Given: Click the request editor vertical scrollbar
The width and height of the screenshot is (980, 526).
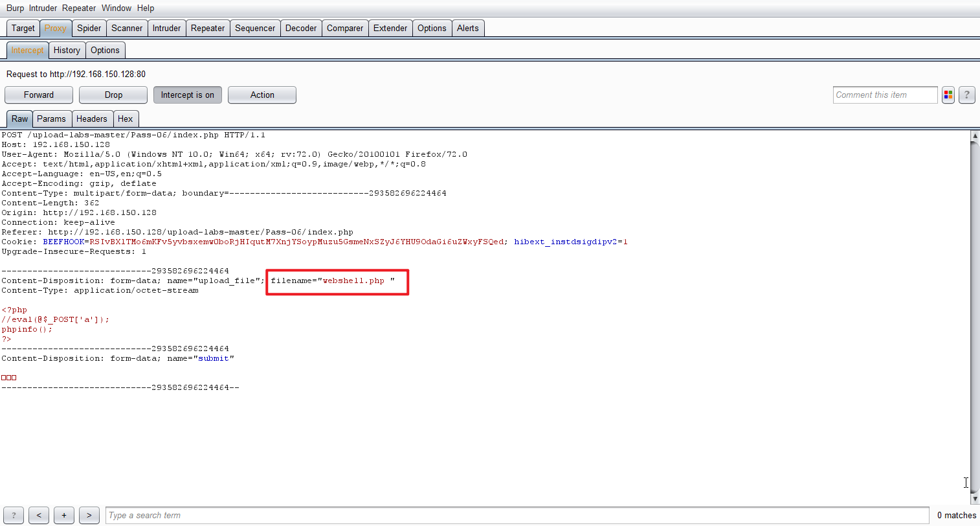Looking at the screenshot, I should tap(975, 317).
